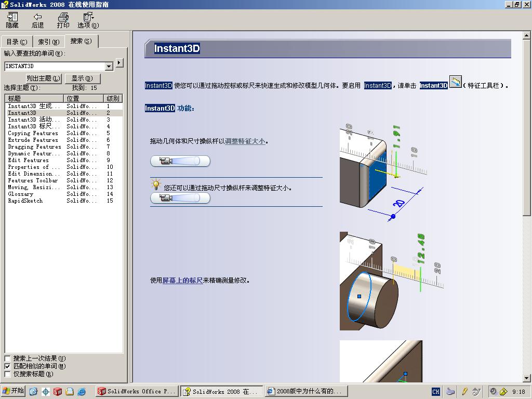Switch to the 目录 tab
The width and height of the screenshot is (532, 399).
click(x=17, y=42)
